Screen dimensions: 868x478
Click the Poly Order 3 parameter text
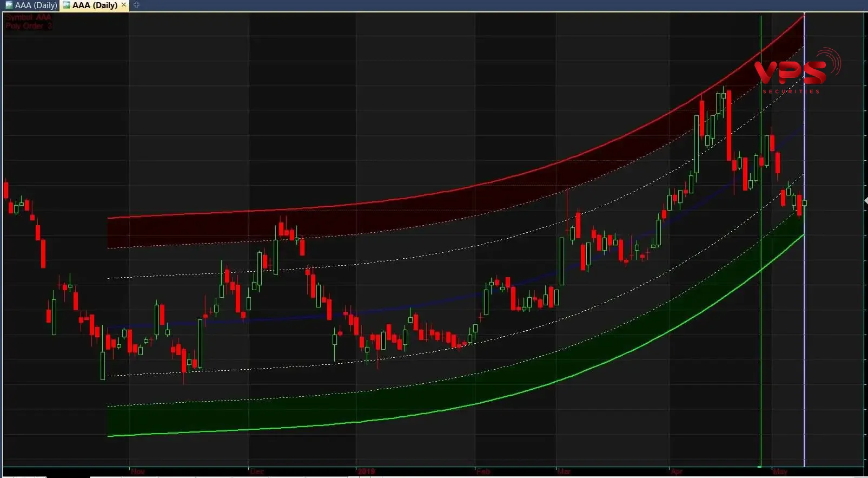[28, 26]
